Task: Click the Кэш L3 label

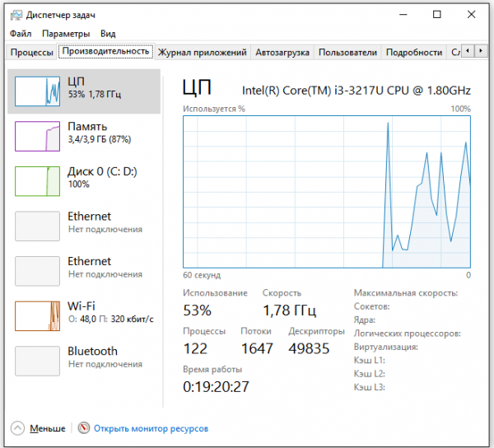Action: (369, 387)
